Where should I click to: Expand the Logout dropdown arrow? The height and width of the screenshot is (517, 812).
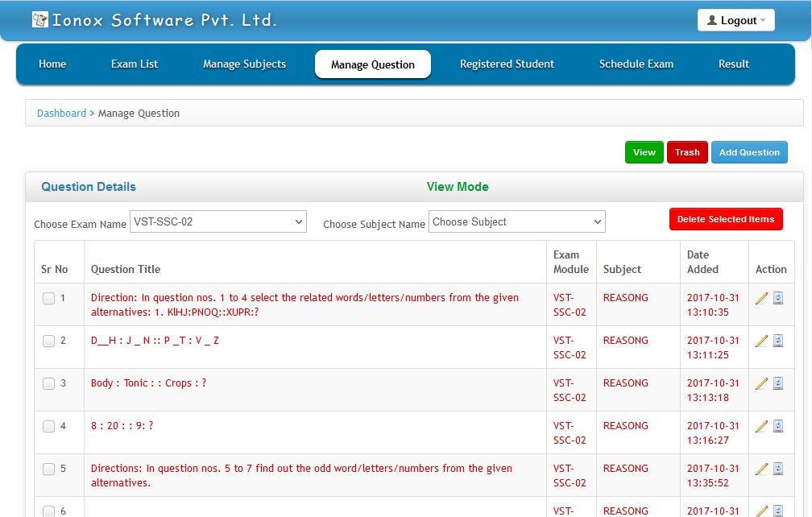coord(764,20)
